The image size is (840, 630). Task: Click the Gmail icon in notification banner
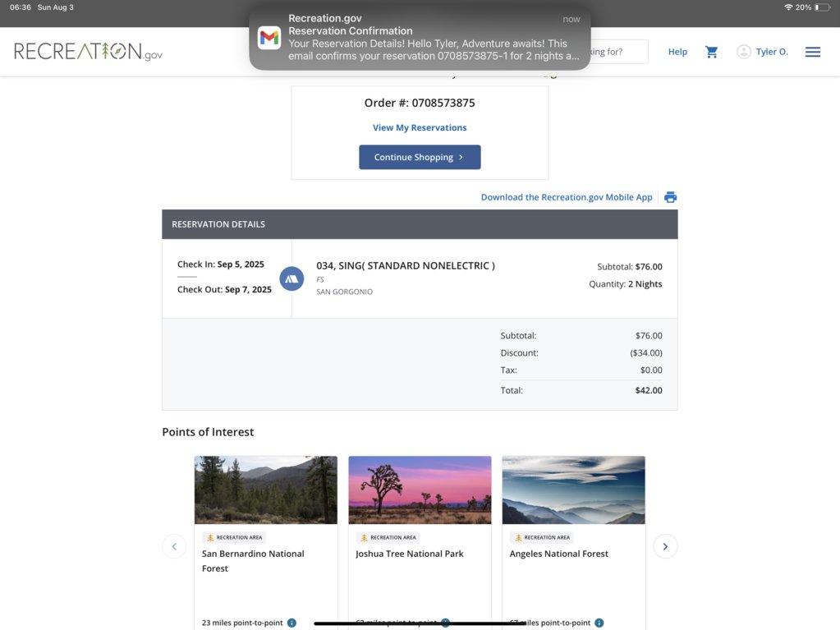tap(269, 38)
